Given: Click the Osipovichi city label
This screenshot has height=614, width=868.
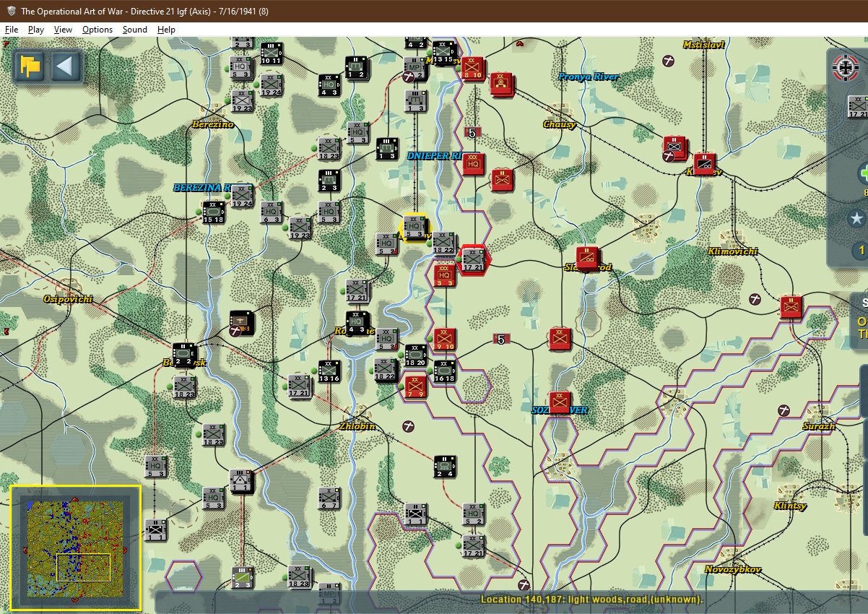Looking at the screenshot, I should [x=69, y=298].
